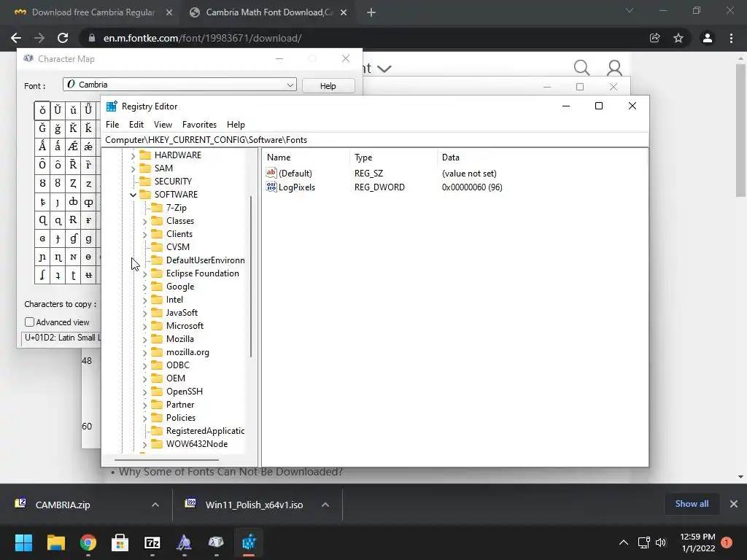This screenshot has width=747, height=560.
Task: Click Show all downloads button
Action: point(692,504)
